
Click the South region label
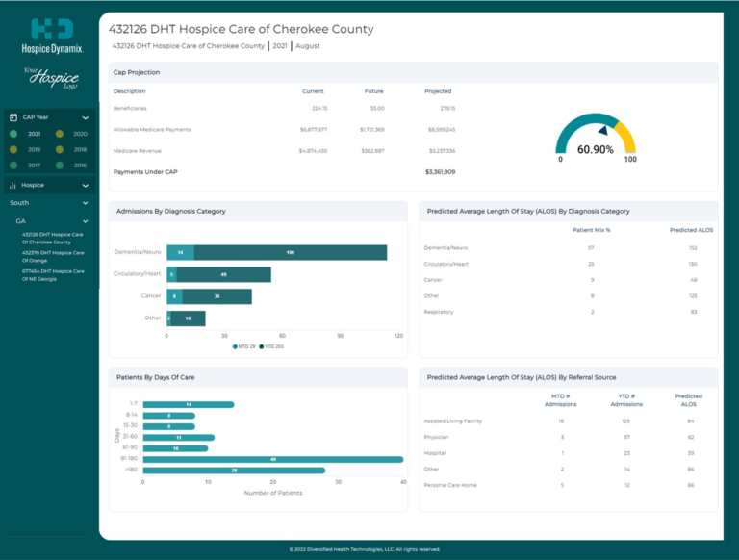pos(19,203)
